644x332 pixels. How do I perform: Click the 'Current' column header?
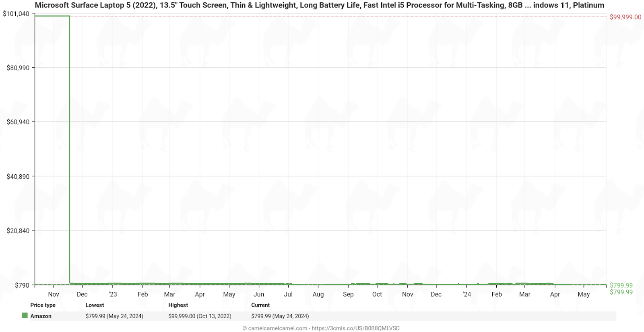click(x=260, y=305)
